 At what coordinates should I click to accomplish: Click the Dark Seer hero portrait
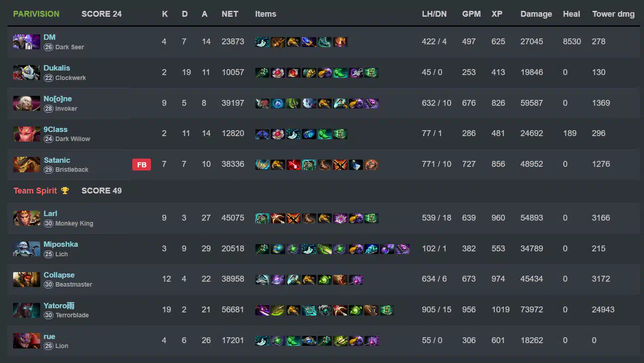coord(27,42)
